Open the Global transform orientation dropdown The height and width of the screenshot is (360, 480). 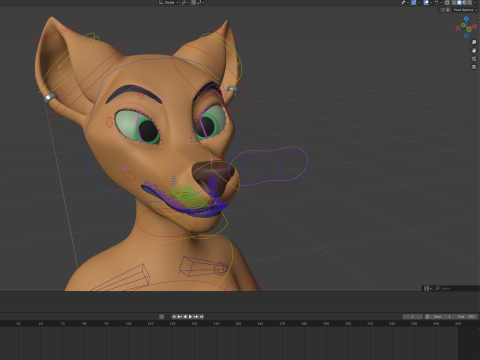[170, 2]
